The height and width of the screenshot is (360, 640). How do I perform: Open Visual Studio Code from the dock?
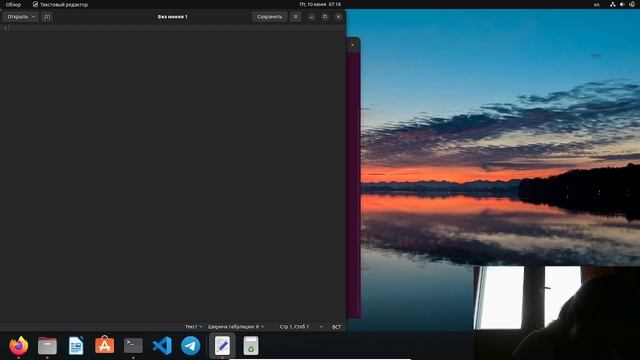point(162,346)
